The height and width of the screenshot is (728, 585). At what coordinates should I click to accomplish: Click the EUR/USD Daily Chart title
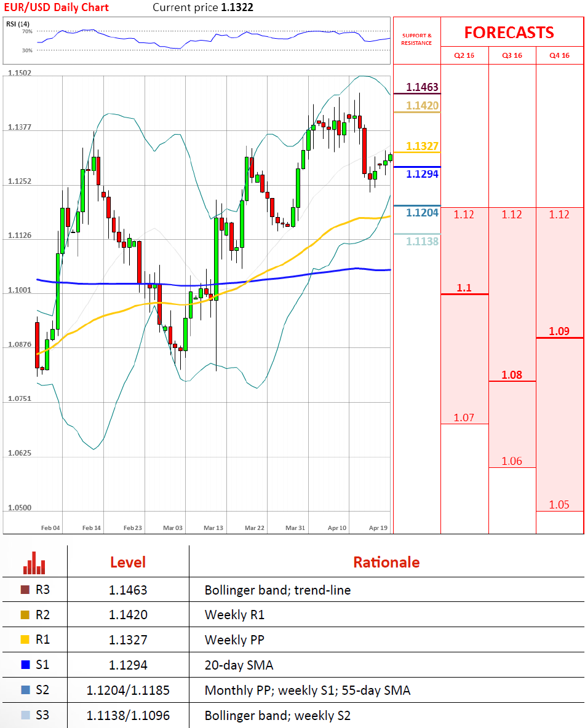(56, 7)
